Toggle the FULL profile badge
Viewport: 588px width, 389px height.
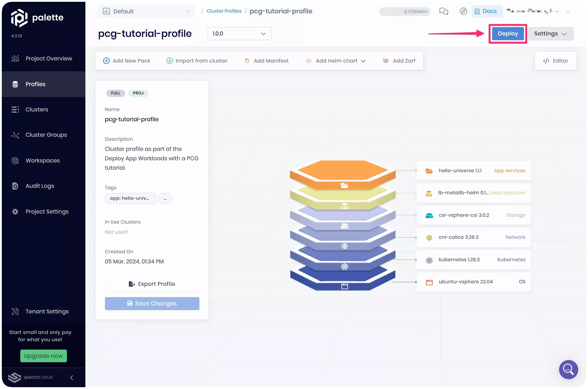point(115,93)
